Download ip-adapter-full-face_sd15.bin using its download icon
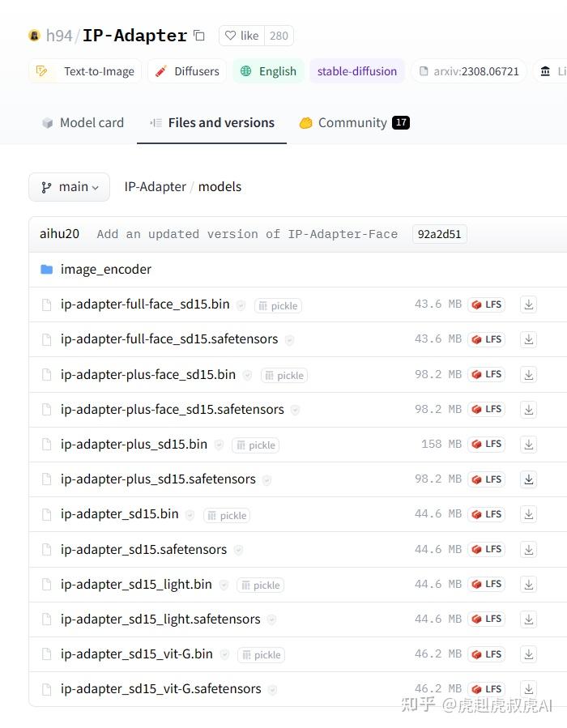The width and height of the screenshot is (567, 728). (528, 304)
